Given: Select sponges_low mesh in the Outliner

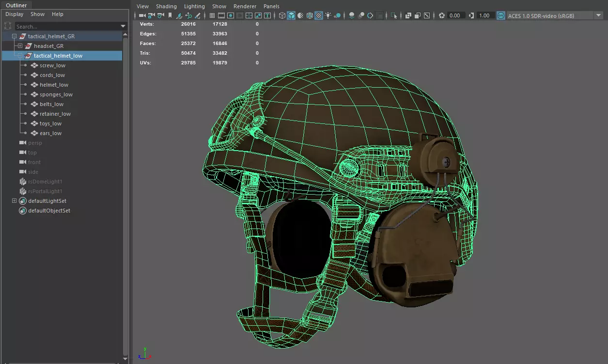Looking at the screenshot, I should coord(56,94).
